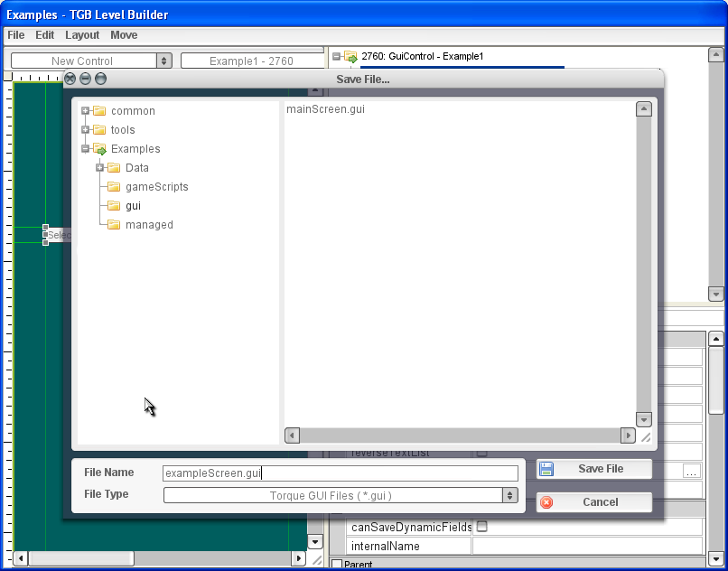Open the New Control dropdown
The height and width of the screenshot is (571, 728).
[91, 61]
